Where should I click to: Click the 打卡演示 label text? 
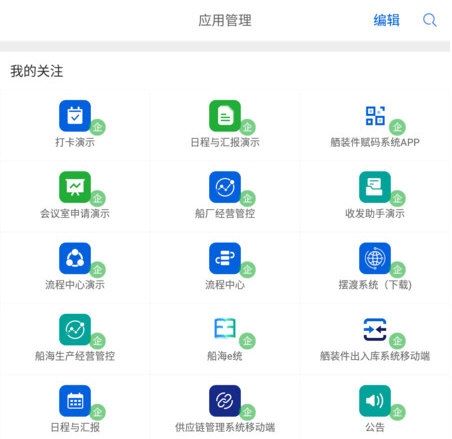(75, 142)
